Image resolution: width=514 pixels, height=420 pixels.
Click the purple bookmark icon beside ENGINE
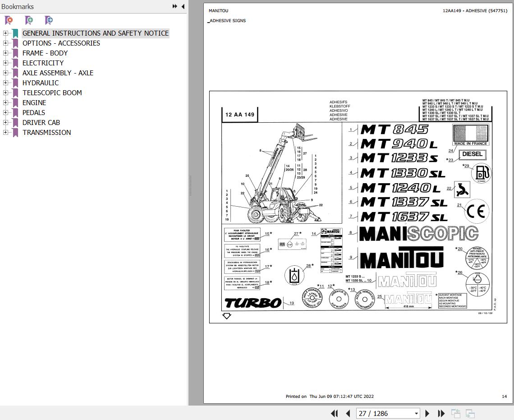pos(15,103)
